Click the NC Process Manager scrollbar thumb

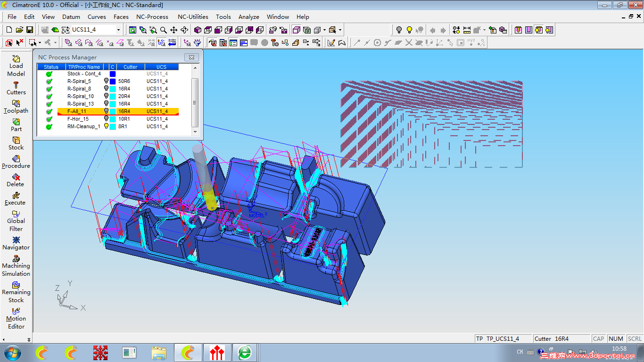(x=195, y=102)
